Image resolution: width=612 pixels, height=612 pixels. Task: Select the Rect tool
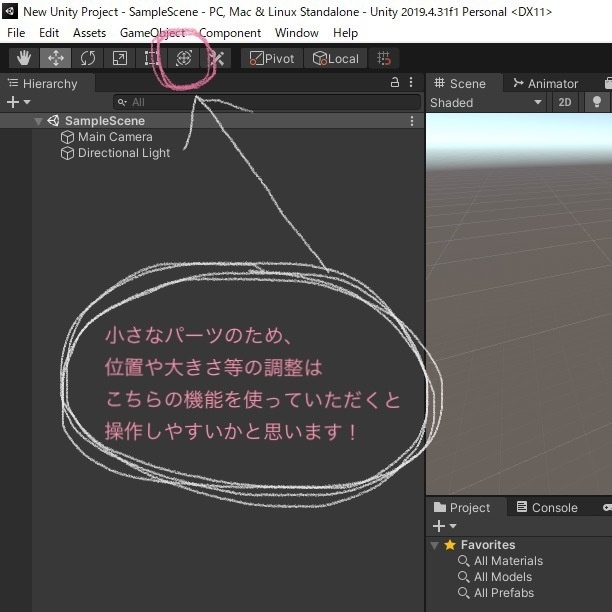tap(151, 58)
